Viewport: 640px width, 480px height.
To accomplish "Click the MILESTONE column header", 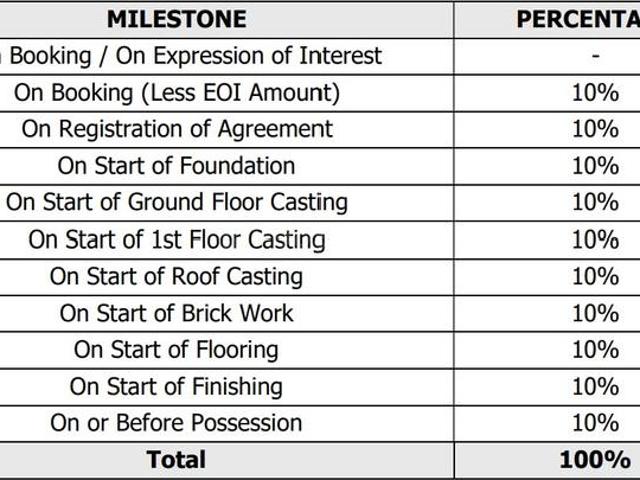I will pos(175,19).
